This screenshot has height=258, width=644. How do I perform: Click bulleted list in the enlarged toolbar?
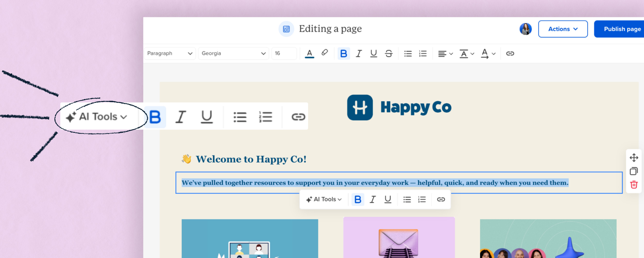[x=240, y=117]
